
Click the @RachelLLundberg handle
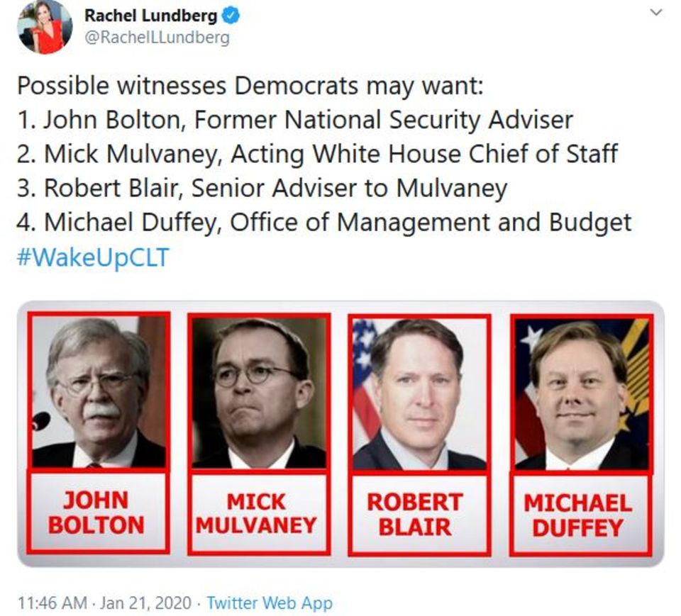coord(157,38)
